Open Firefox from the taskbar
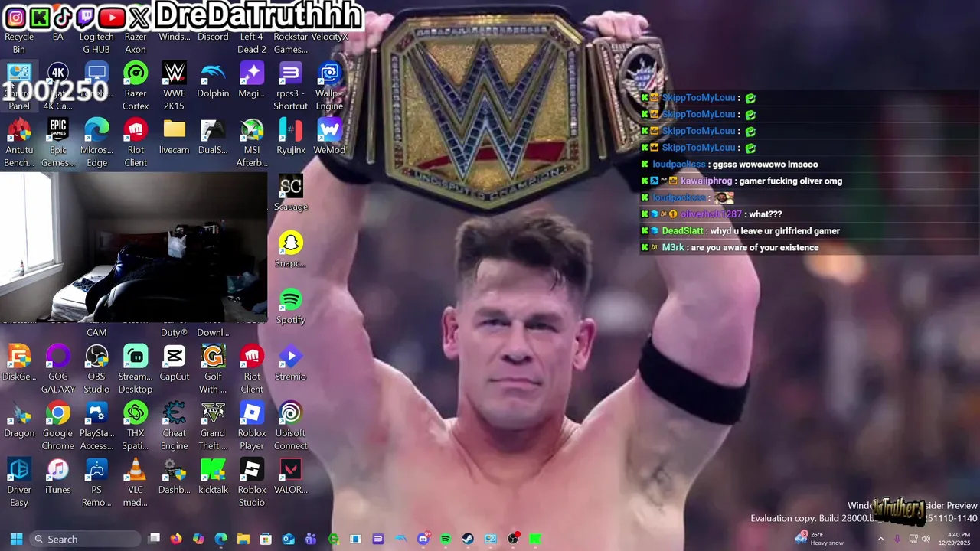Viewport: 980px width, 551px height. pyautogui.click(x=176, y=539)
